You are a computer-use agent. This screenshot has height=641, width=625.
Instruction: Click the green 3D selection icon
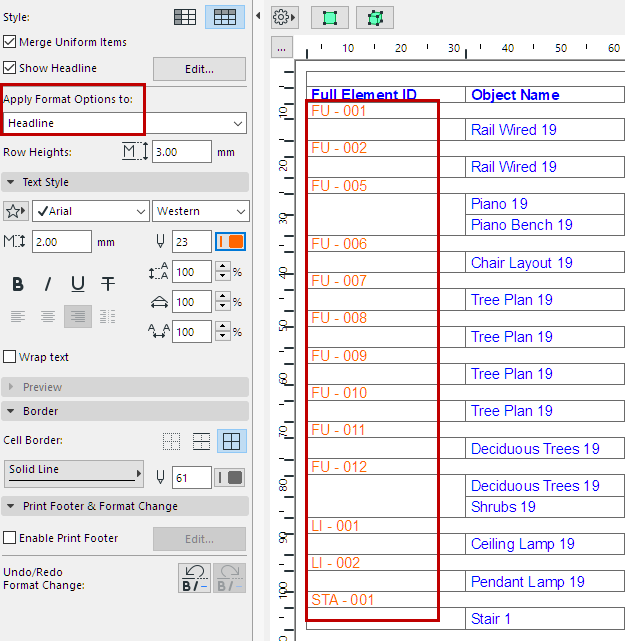pos(375,18)
